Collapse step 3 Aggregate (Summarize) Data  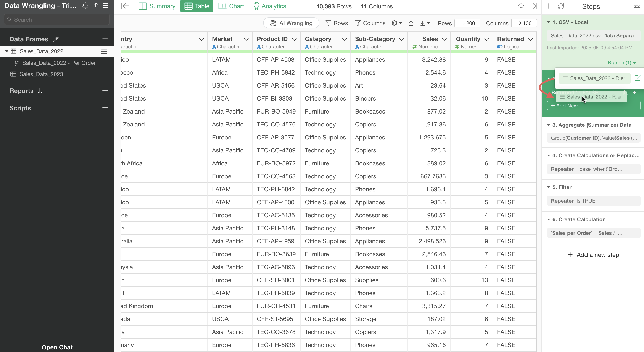[x=549, y=125]
